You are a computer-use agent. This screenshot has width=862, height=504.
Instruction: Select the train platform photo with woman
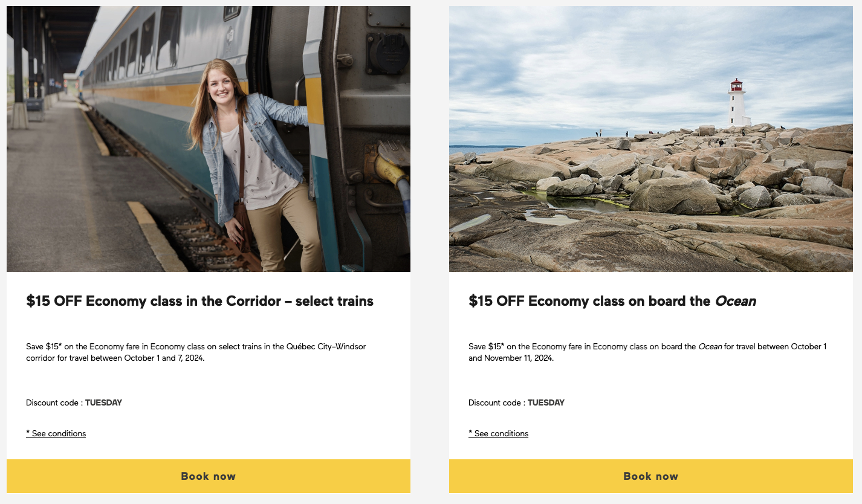(208, 139)
